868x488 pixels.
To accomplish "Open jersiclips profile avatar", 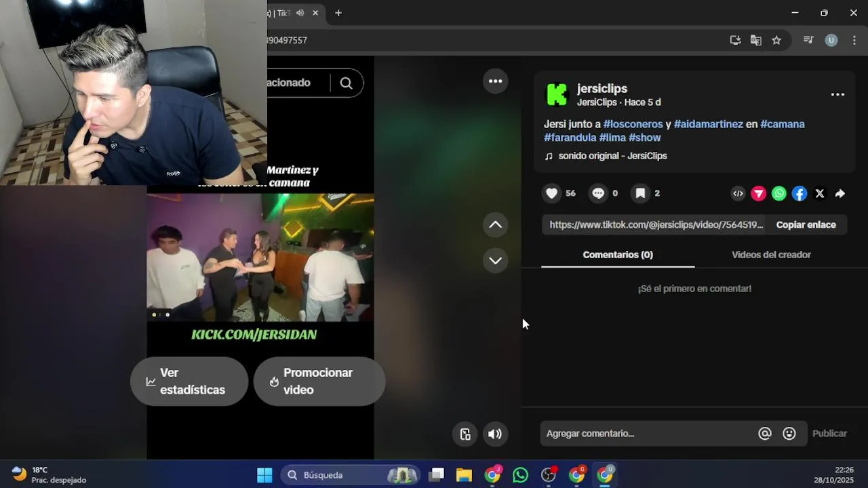I will [557, 95].
